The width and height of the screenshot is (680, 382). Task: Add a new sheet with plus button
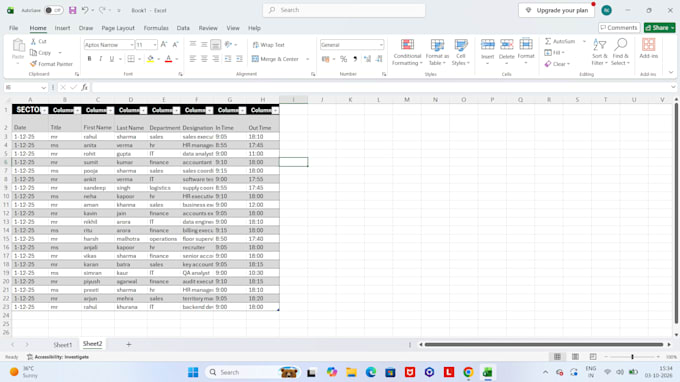(128, 344)
